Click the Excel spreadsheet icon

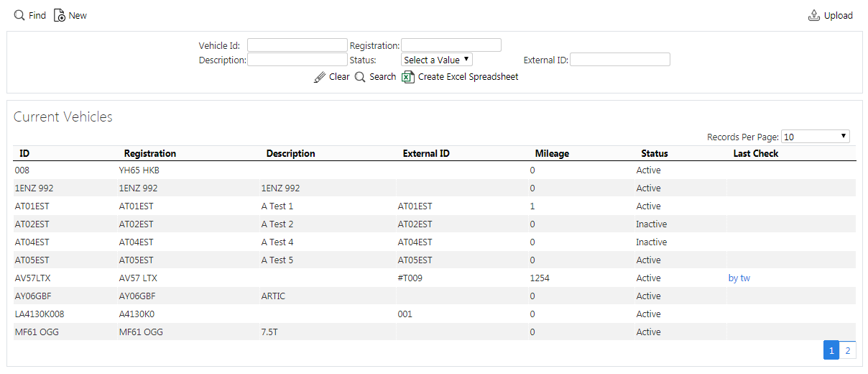408,77
